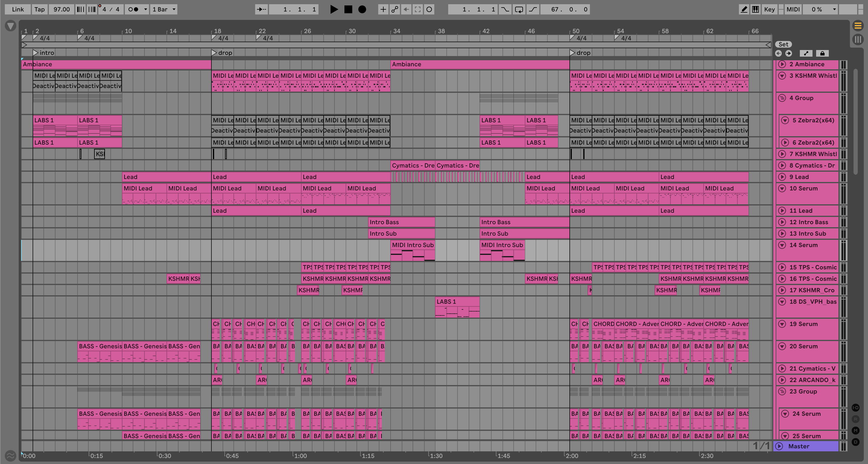
Task: Toggle the metronome button
Action: (133, 9)
